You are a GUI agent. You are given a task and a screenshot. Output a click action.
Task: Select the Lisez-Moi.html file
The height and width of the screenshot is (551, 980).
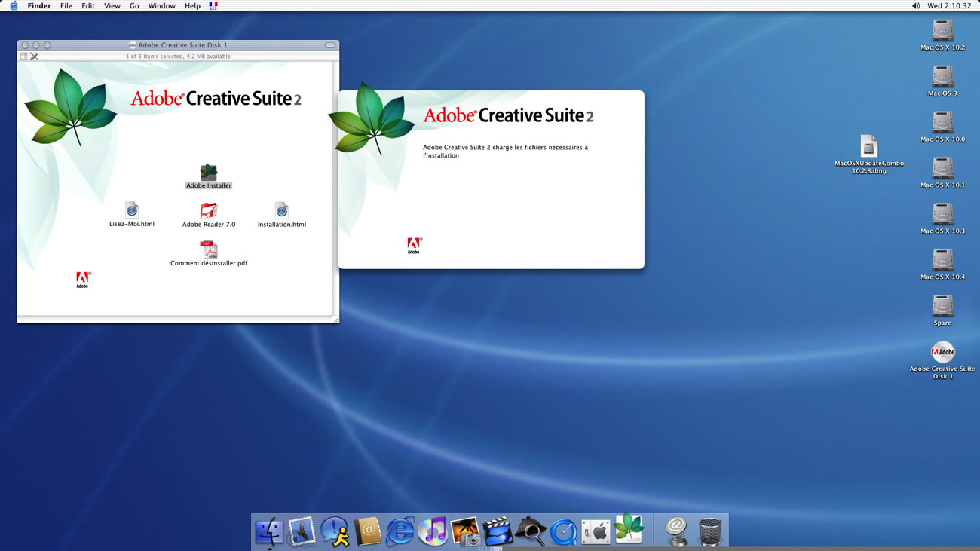coord(132,210)
